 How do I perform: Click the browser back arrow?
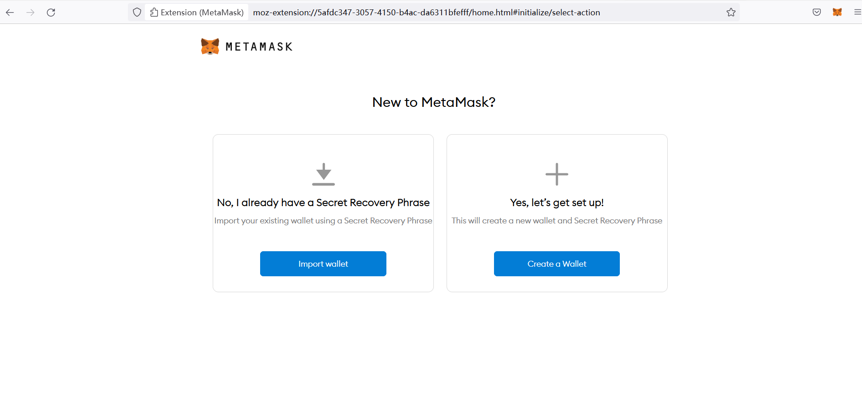point(10,12)
